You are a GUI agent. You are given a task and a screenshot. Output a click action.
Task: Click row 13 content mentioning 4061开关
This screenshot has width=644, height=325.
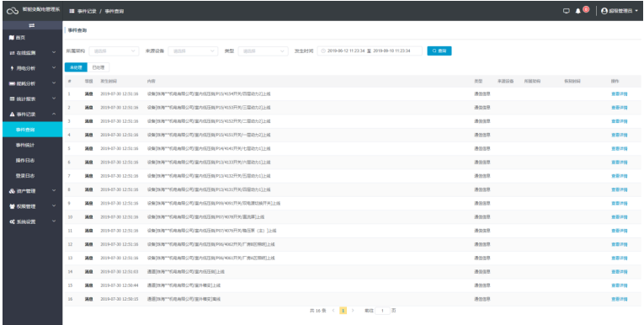pos(210,258)
